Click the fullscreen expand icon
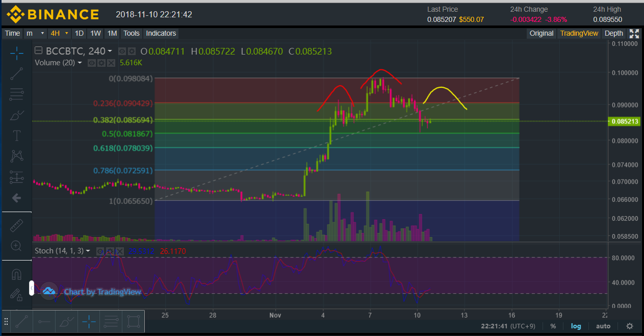This screenshot has height=336, width=644. 634,34
